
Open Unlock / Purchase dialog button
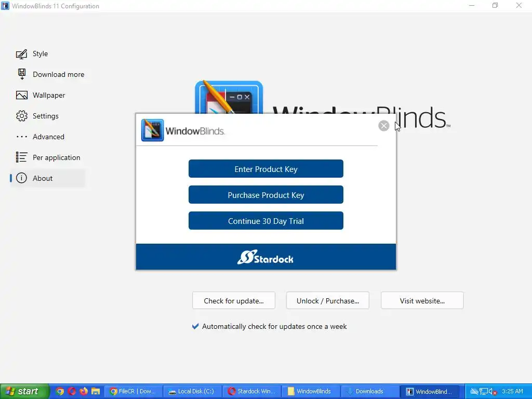point(328,301)
